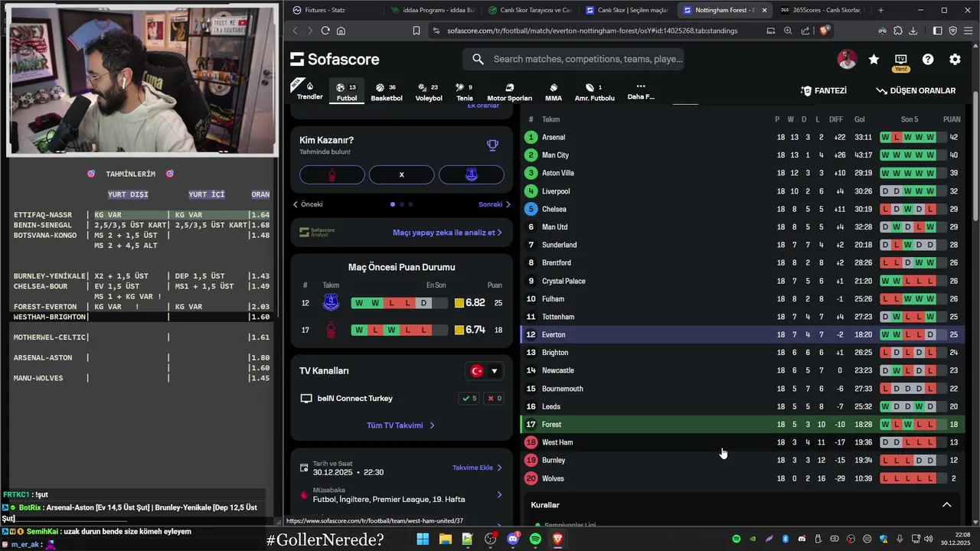Toggle the browser sidebar panel

click(937, 31)
